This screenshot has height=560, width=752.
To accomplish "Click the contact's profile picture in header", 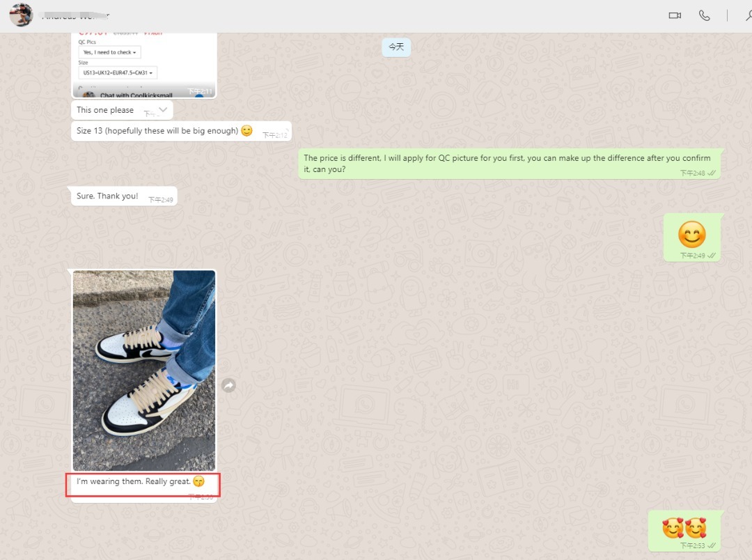I will click(21, 15).
